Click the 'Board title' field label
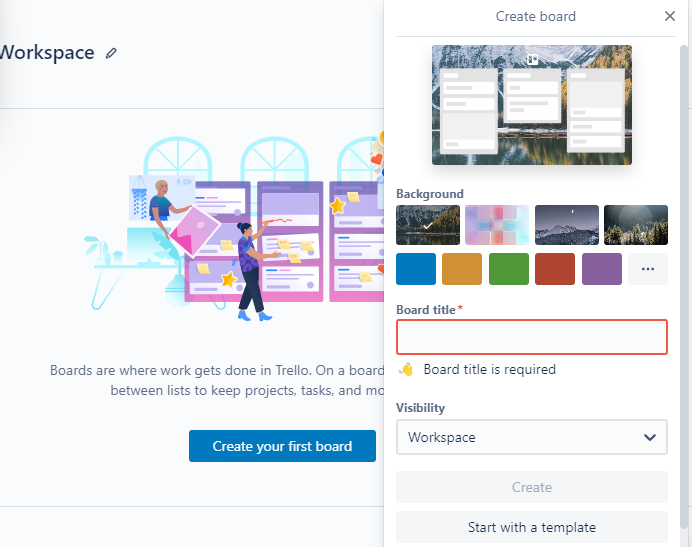 pyautogui.click(x=426, y=309)
